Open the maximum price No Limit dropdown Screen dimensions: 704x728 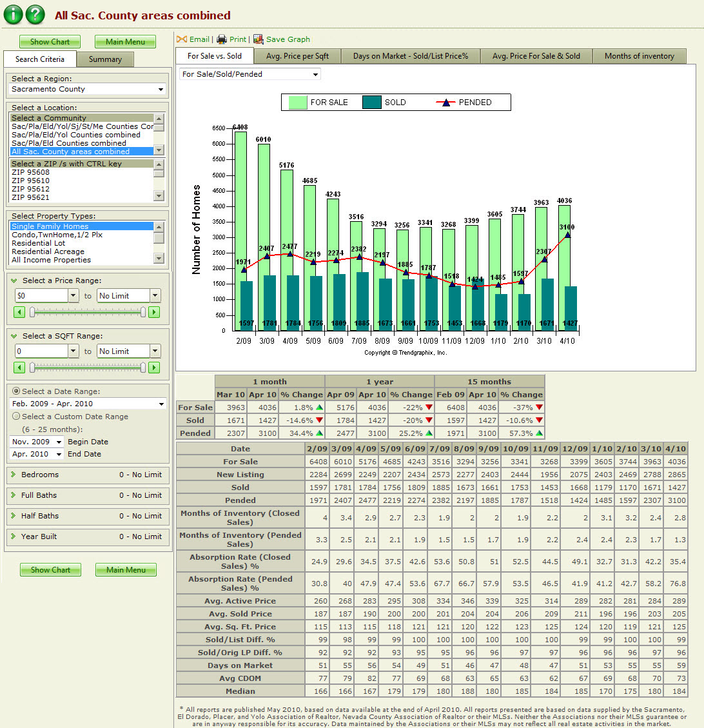pos(155,295)
